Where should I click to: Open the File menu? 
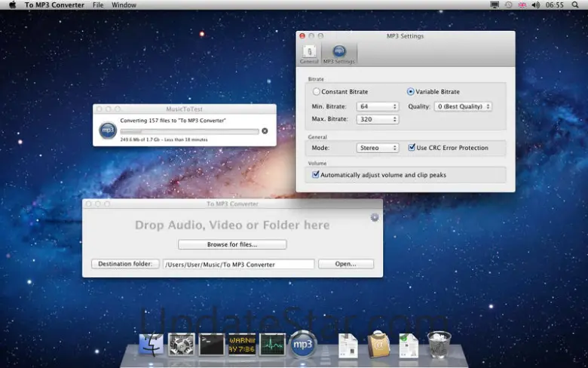[98, 5]
